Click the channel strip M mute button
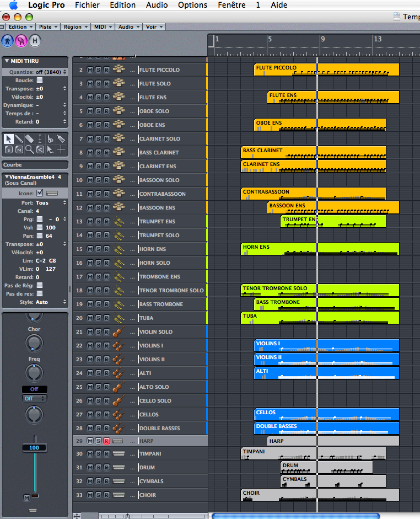Viewport: 420px width, 519px height. click(x=27, y=497)
